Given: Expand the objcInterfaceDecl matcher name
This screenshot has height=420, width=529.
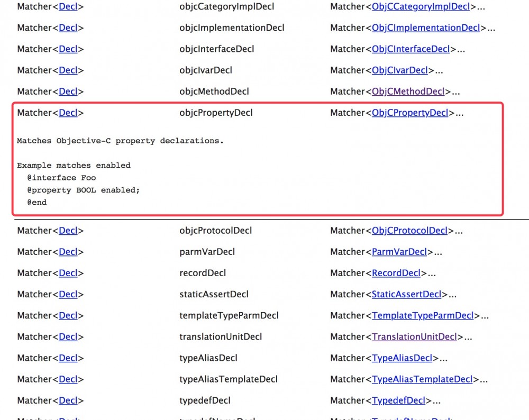Looking at the screenshot, I should coord(216,49).
